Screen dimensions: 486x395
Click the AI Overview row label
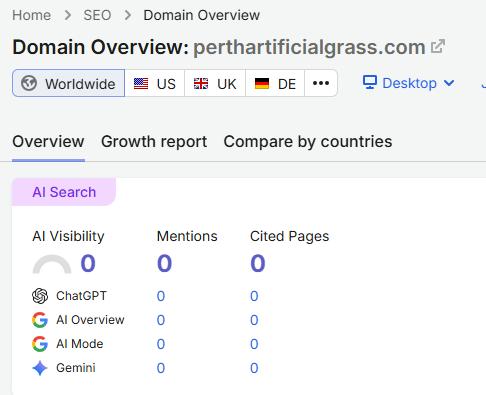[90, 320]
